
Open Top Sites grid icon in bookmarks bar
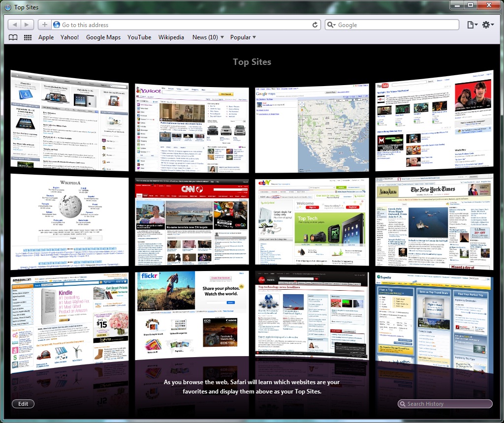click(28, 37)
